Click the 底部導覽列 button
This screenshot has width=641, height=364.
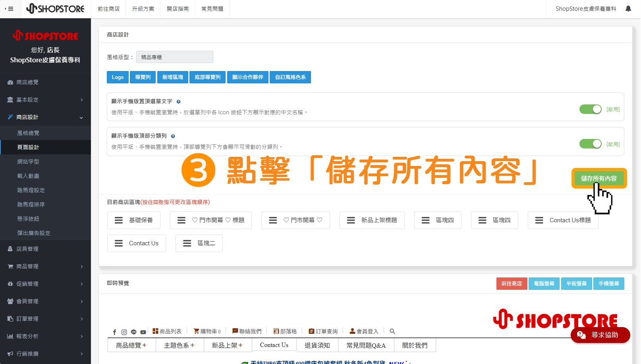207,77
